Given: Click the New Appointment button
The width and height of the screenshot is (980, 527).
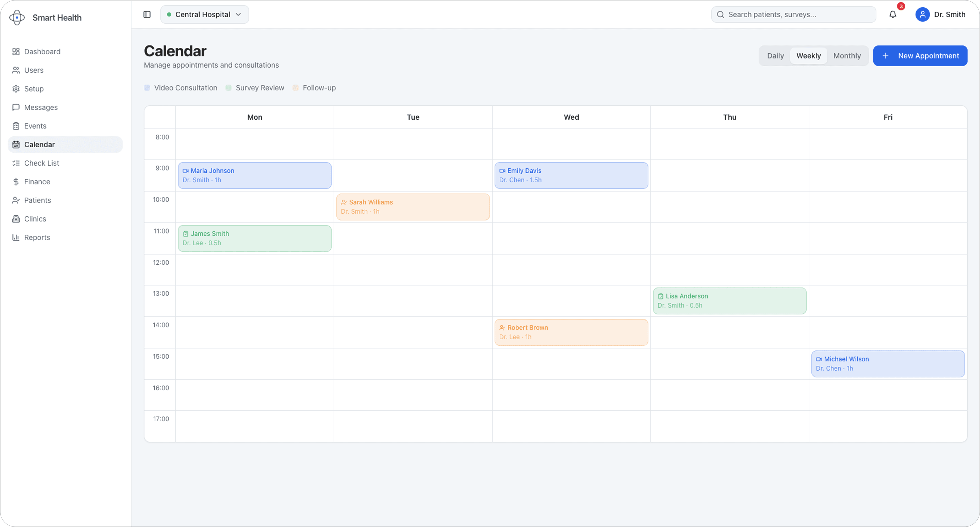Looking at the screenshot, I should (920, 56).
